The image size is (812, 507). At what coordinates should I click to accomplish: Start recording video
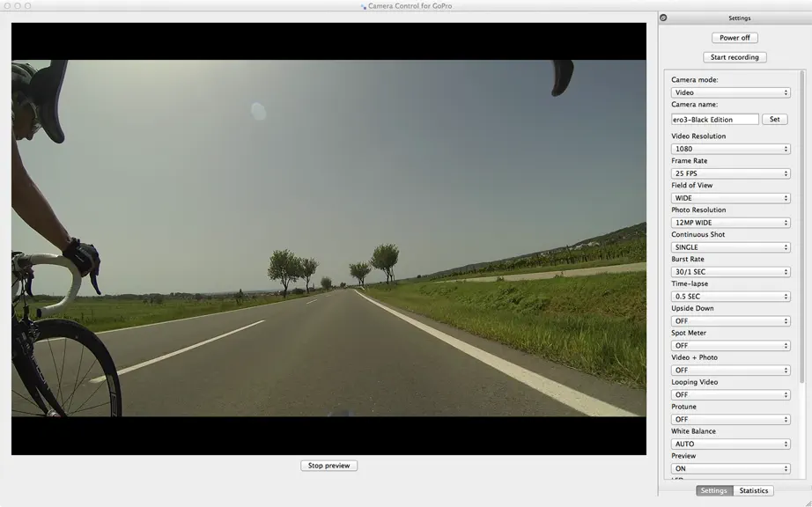point(734,57)
